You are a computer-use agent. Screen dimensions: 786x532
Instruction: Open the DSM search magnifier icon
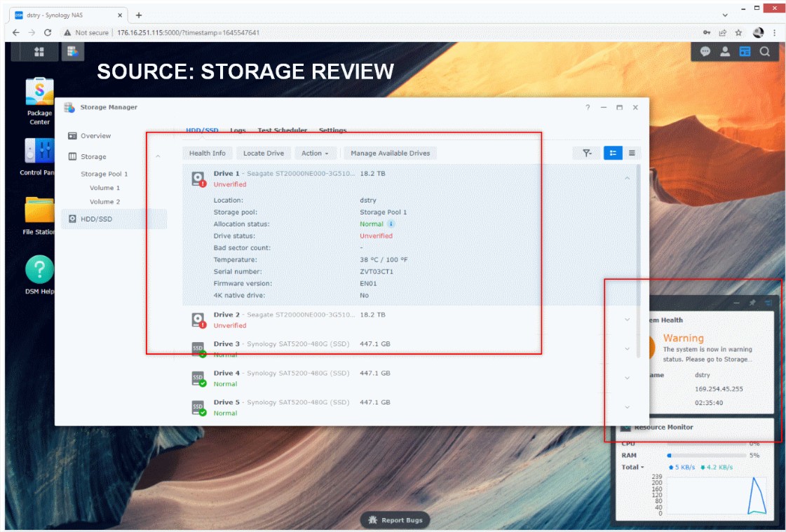pos(765,52)
